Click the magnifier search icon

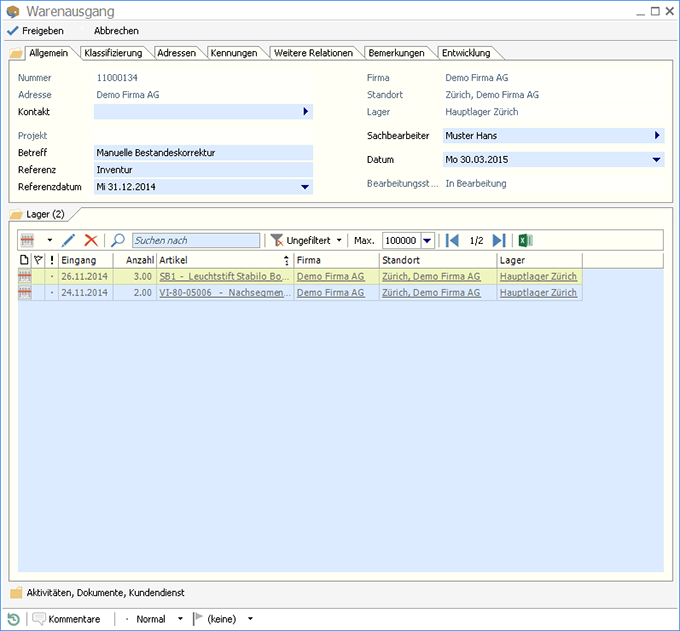[x=118, y=241]
